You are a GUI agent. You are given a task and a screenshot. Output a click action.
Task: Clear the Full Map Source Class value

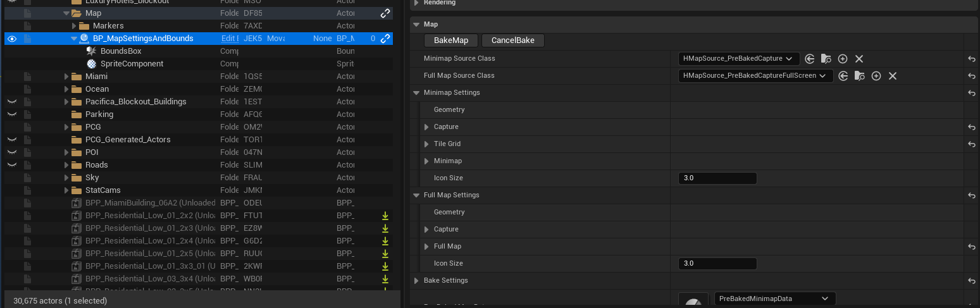[893, 76]
